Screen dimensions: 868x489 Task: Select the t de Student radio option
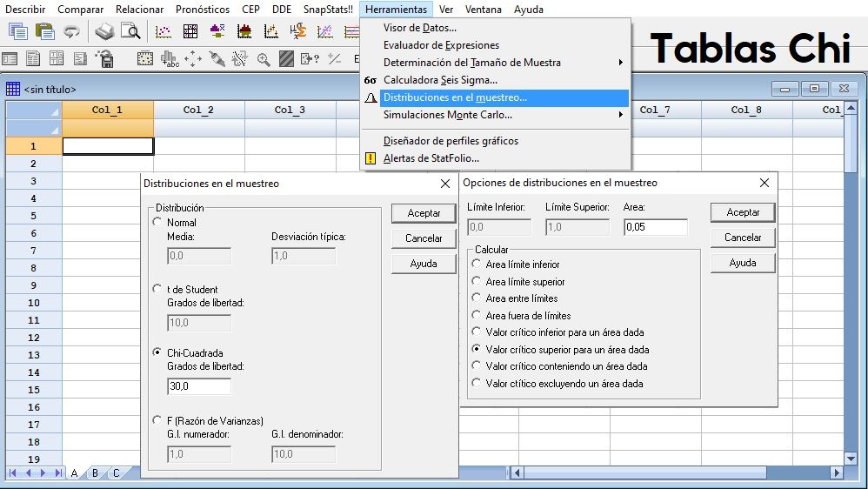157,290
